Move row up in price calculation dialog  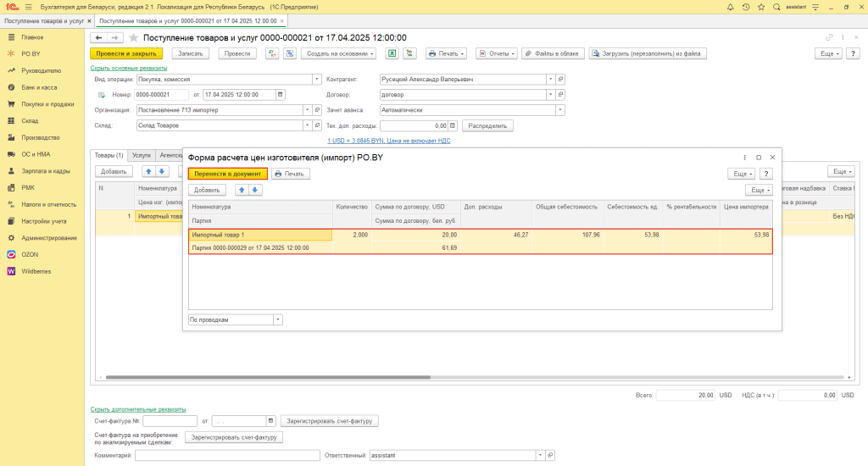242,190
